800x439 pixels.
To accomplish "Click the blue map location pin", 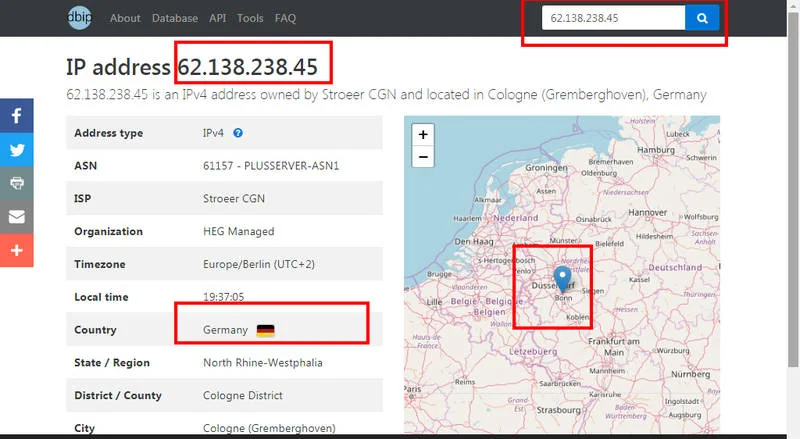I will [562, 277].
